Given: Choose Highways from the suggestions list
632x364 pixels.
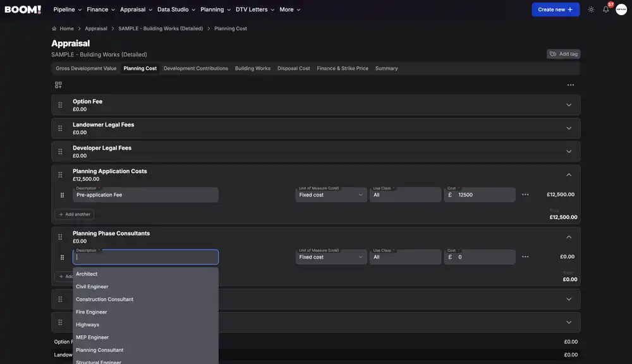Looking at the screenshot, I should [145, 324].
